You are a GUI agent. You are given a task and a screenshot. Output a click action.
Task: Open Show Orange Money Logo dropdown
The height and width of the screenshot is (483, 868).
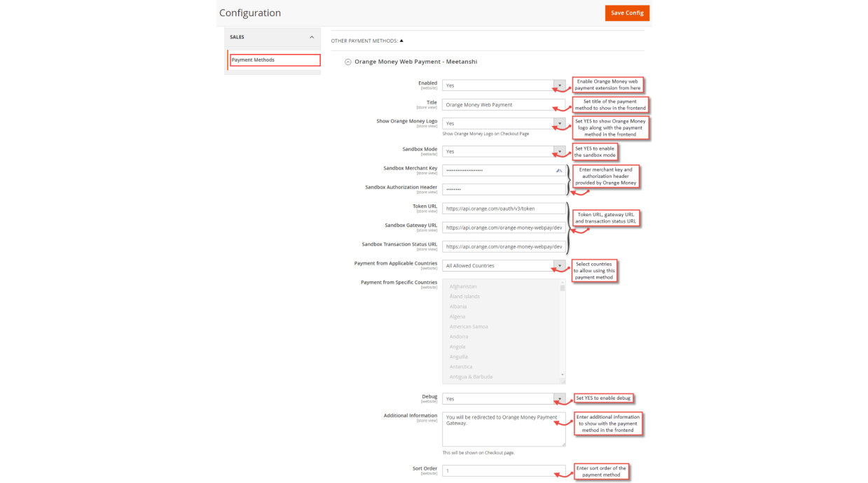tap(504, 123)
